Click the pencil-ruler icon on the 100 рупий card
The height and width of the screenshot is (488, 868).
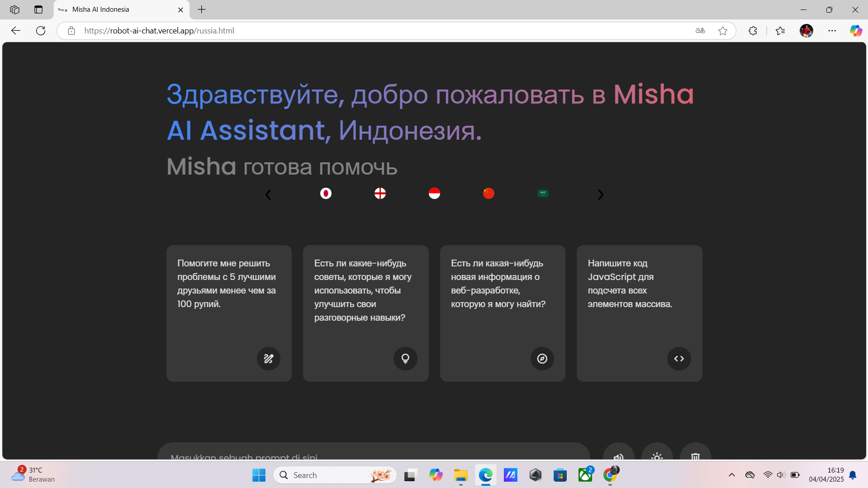point(269,359)
